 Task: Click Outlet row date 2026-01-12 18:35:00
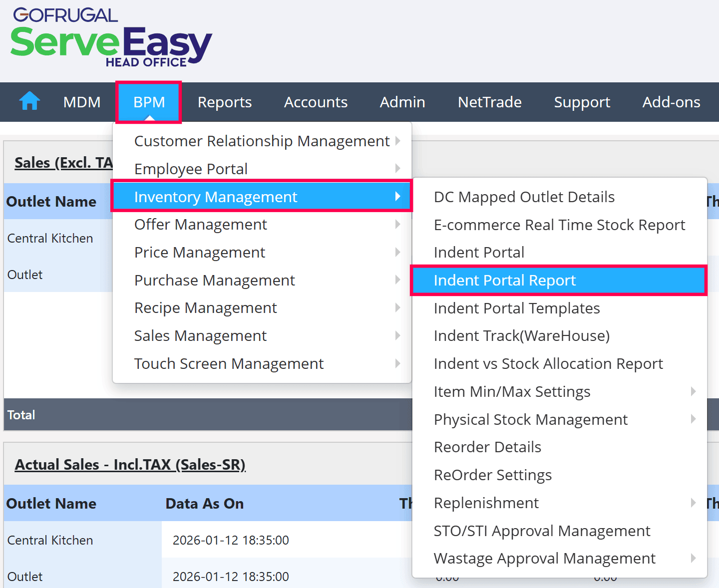point(231,577)
